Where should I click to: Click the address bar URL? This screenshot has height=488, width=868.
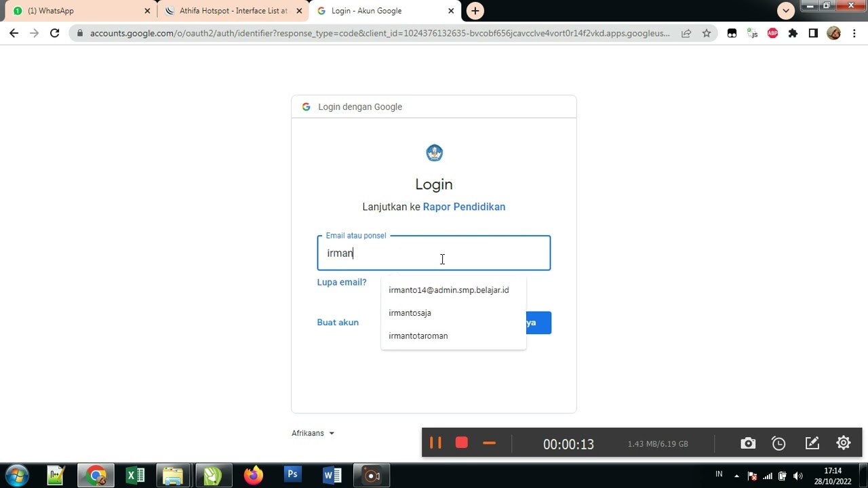(380, 33)
